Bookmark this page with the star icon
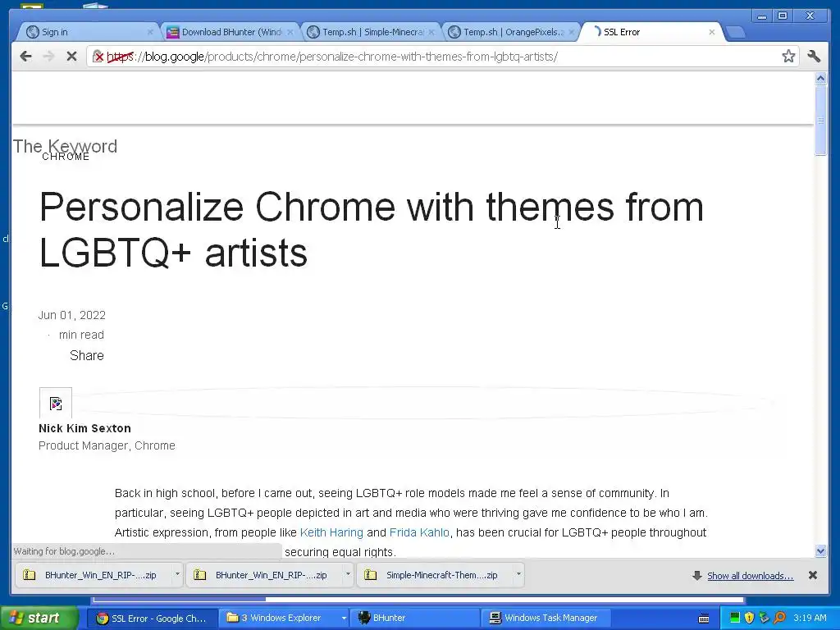 click(788, 57)
